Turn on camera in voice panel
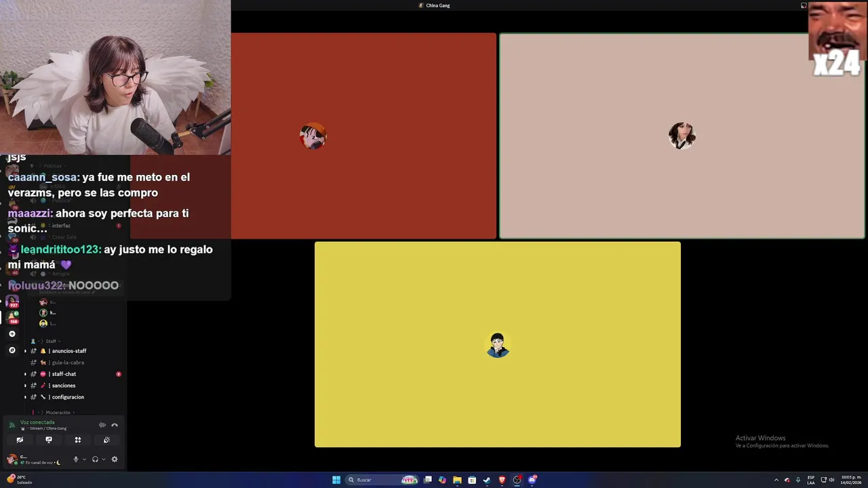The height and width of the screenshot is (488, 868). [x=20, y=440]
